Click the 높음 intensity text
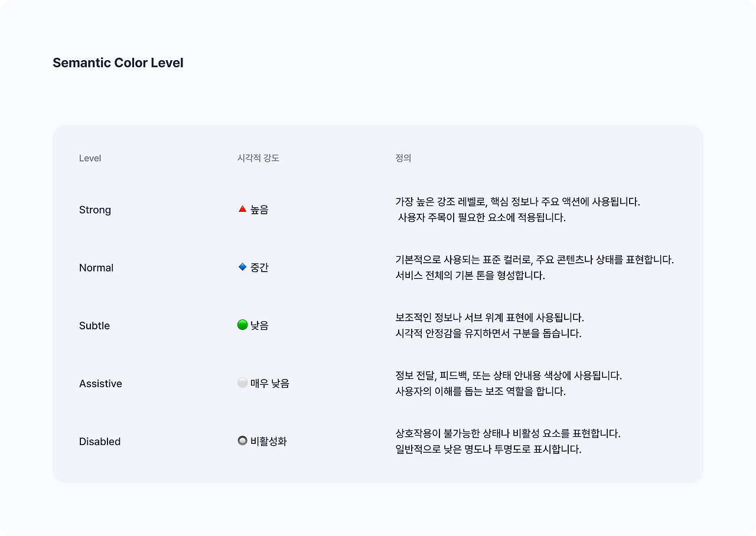 [259, 210]
